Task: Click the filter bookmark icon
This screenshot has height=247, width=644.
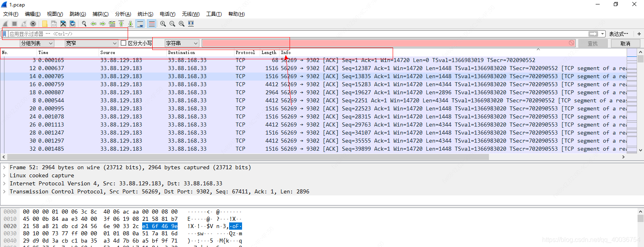Action: 5,34
